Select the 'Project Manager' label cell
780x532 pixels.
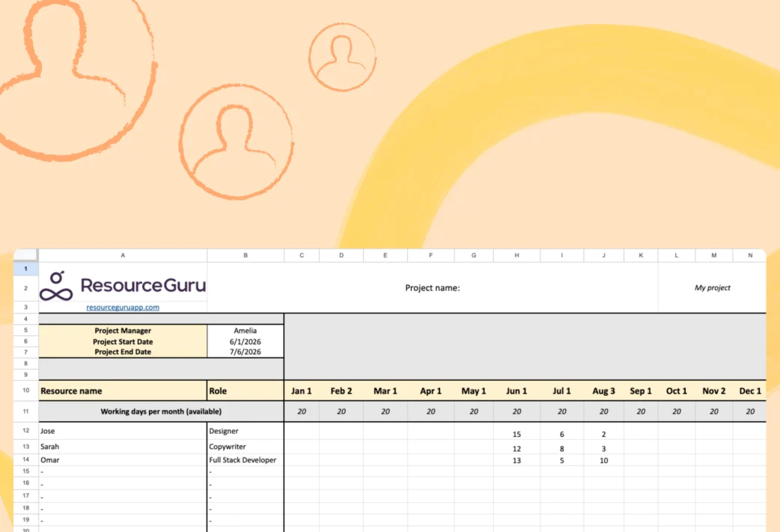coord(123,331)
